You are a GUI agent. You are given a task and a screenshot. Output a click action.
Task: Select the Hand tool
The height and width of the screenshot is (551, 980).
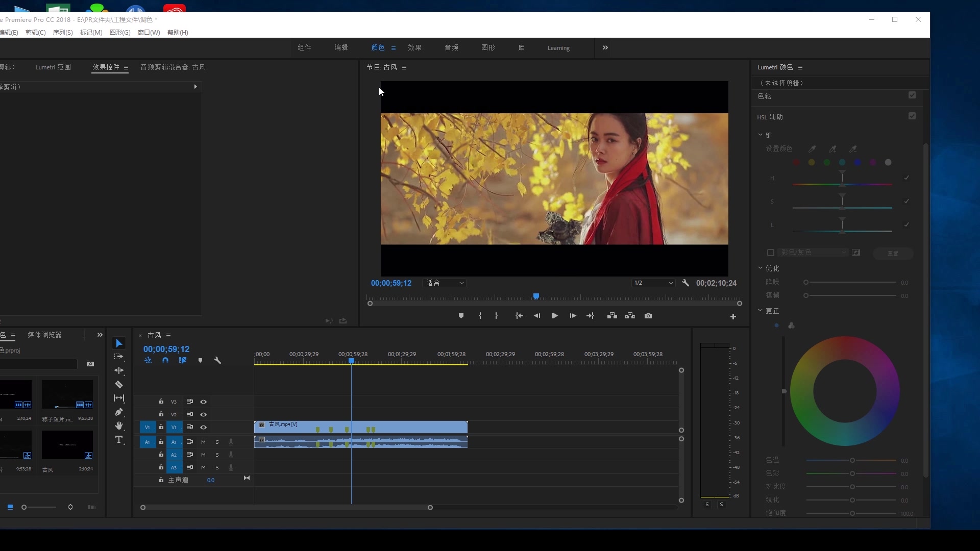119,426
